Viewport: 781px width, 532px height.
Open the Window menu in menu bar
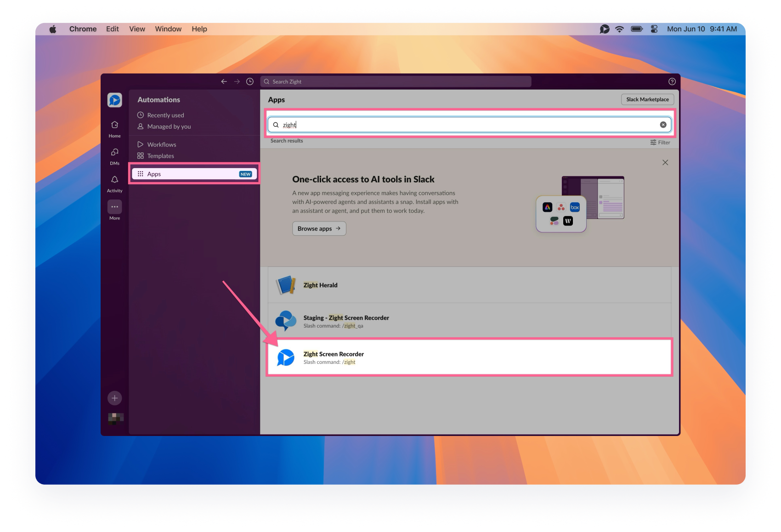(168, 29)
